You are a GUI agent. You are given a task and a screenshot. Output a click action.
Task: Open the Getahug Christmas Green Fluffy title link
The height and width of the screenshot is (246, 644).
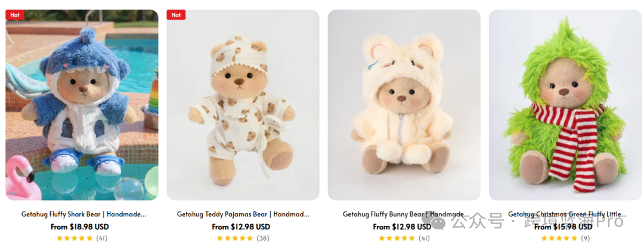coord(567,214)
